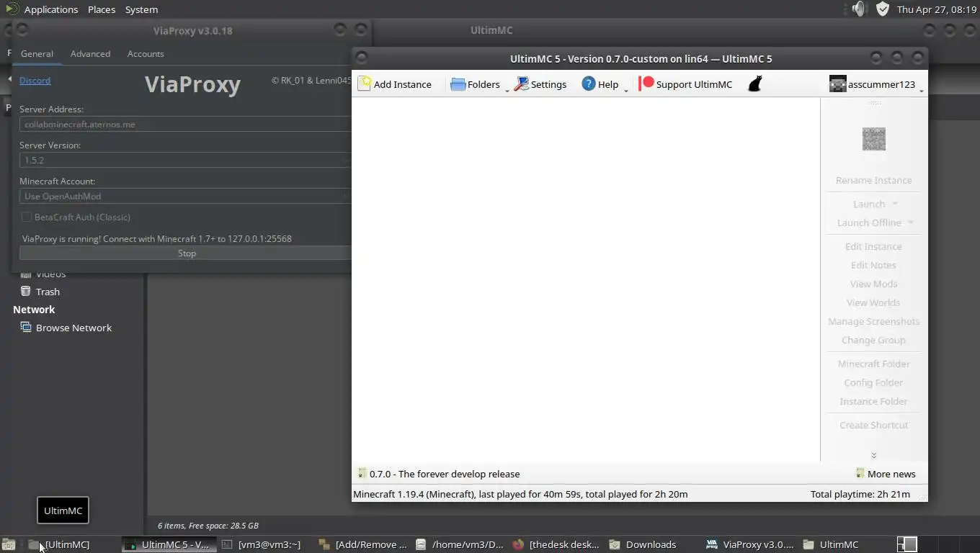Viewport: 980px width, 553px height.
Task: Open the Discord link in ViaProxy
Action: click(35, 81)
